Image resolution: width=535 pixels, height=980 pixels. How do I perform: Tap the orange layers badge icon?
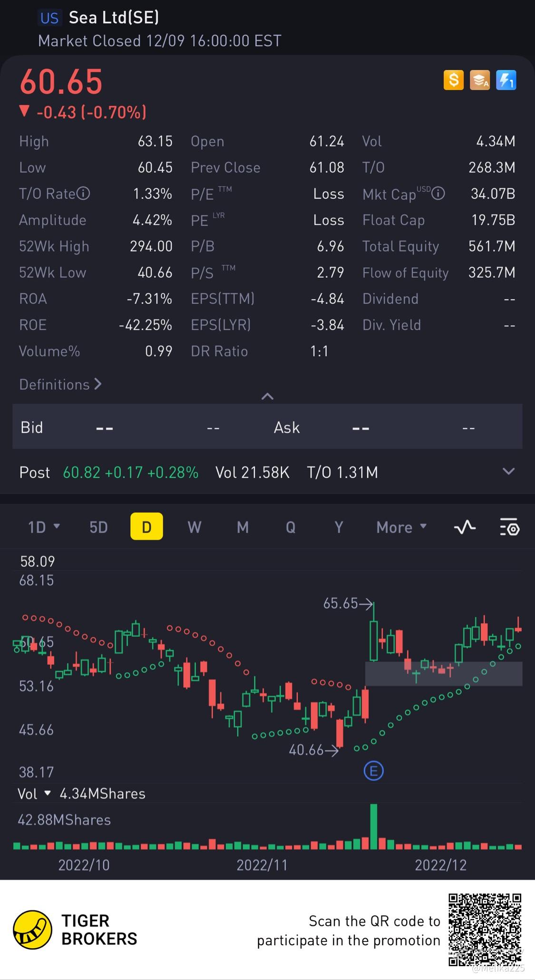[479, 80]
